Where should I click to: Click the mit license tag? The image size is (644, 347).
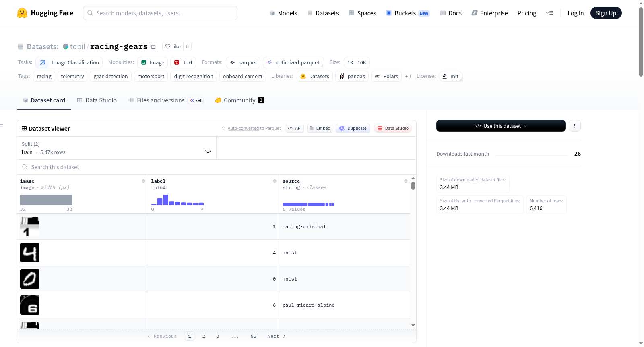(x=450, y=76)
